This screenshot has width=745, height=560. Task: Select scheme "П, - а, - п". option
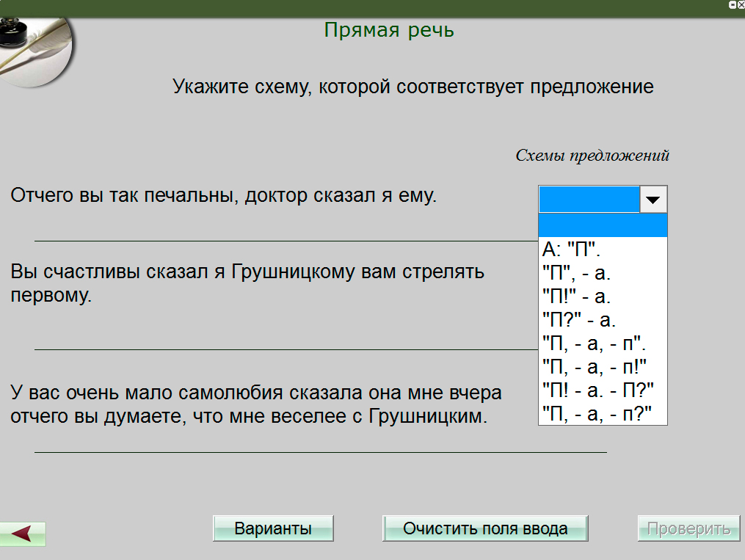coord(594,343)
